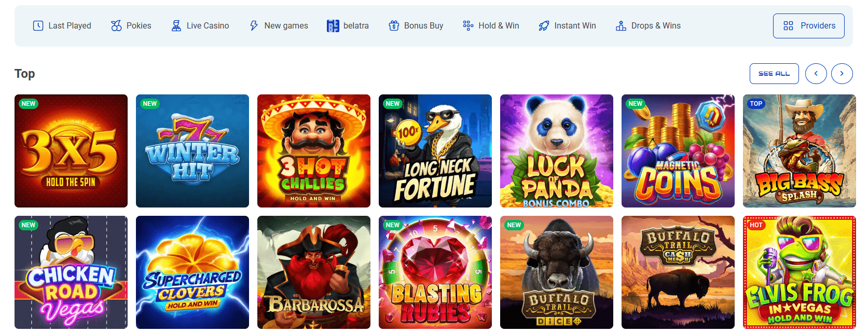Click the Drops & Wins podium icon
The width and height of the screenshot is (868, 332).
click(x=621, y=26)
